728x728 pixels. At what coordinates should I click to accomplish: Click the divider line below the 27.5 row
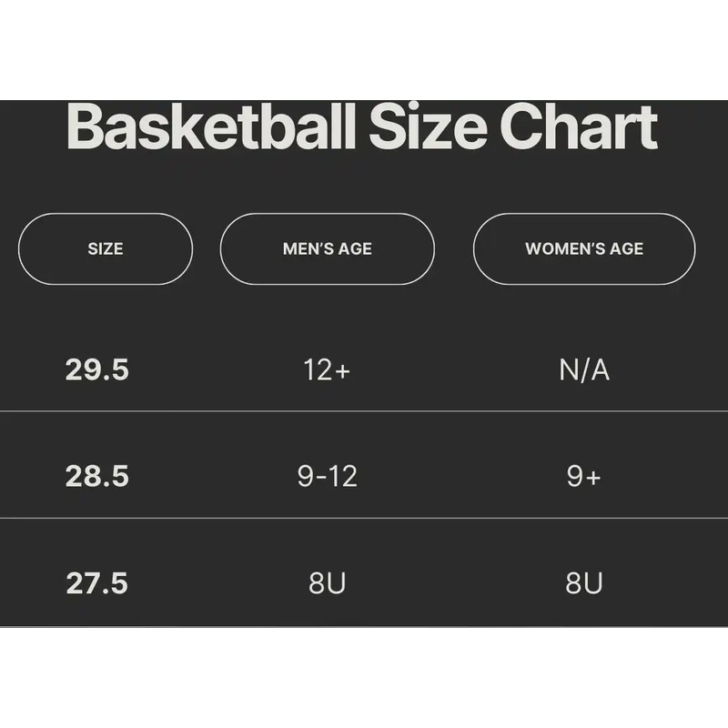pos(364,626)
